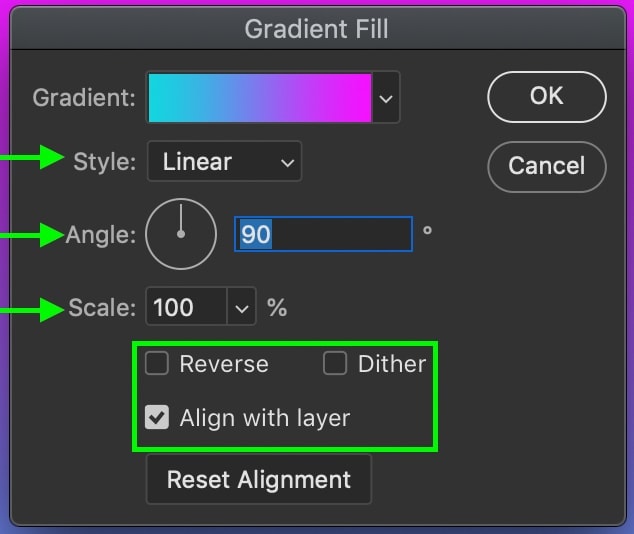Enable the Dither checkbox
The height and width of the screenshot is (534, 634).
pyautogui.click(x=335, y=364)
